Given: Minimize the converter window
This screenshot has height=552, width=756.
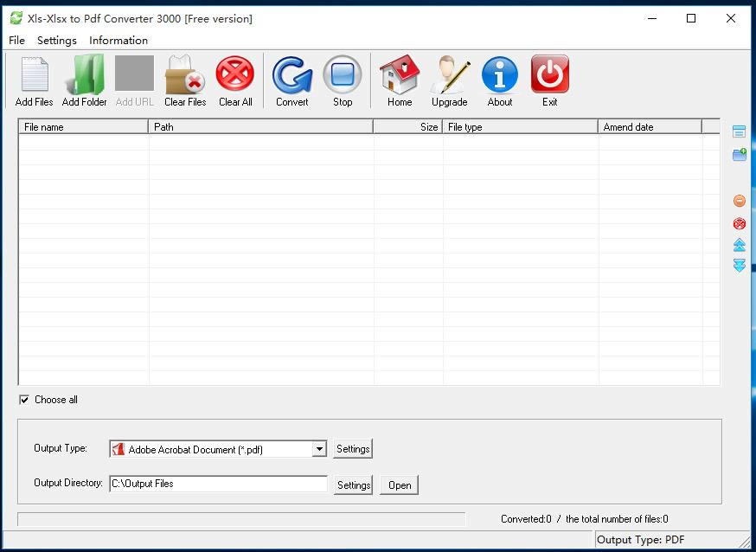Looking at the screenshot, I should pos(652,18).
